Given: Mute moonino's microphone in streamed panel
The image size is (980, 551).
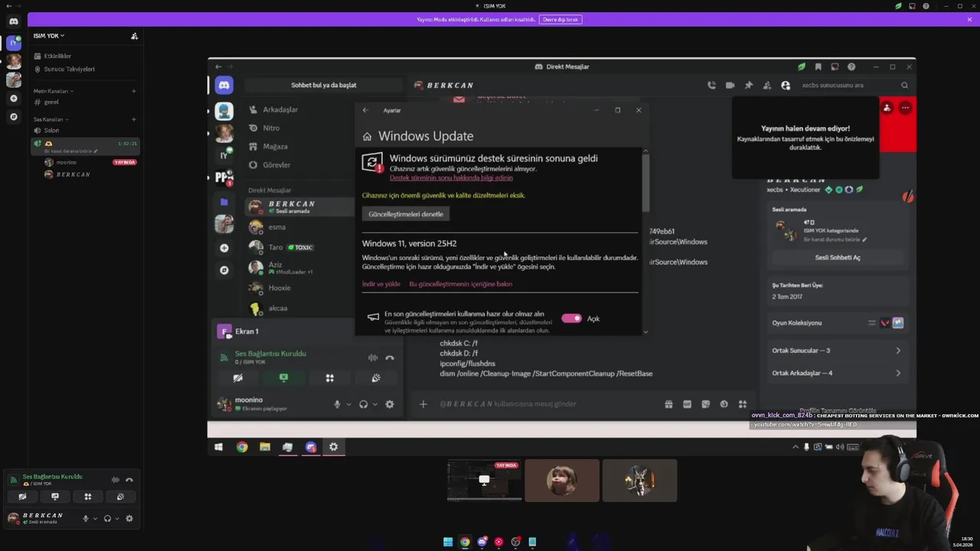Looking at the screenshot, I should 337,404.
